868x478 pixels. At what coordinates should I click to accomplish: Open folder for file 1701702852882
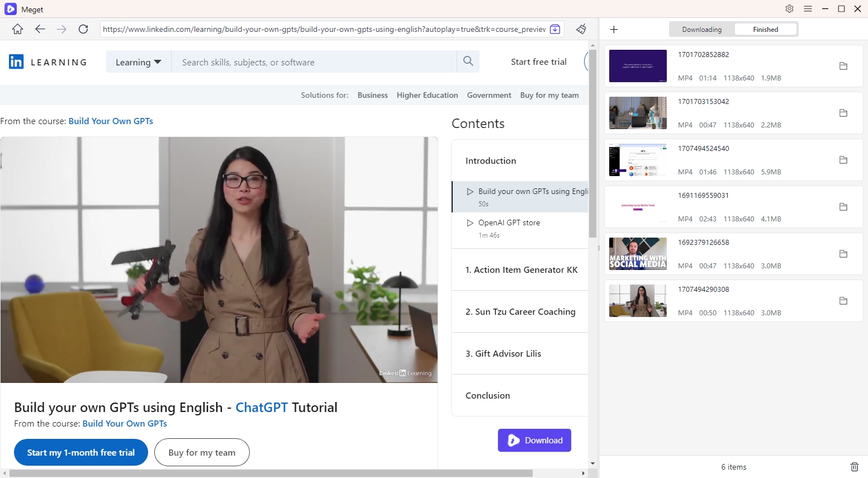coord(843,66)
